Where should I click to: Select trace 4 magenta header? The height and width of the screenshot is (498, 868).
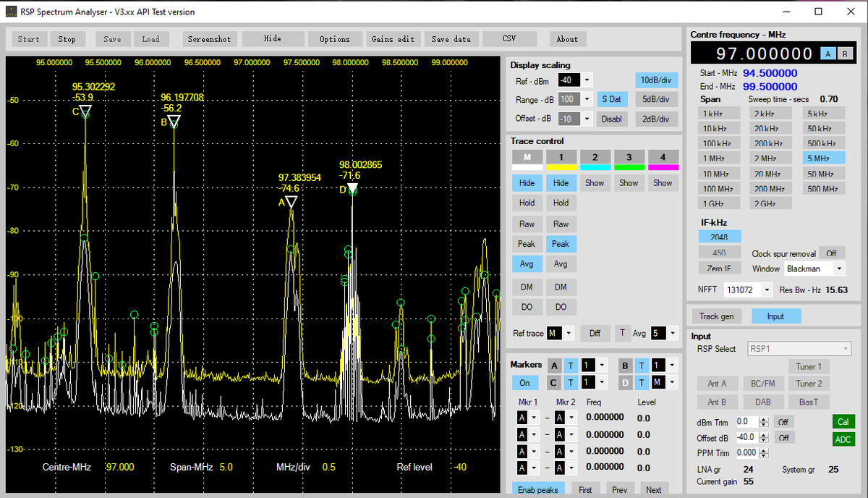tap(663, 157)
